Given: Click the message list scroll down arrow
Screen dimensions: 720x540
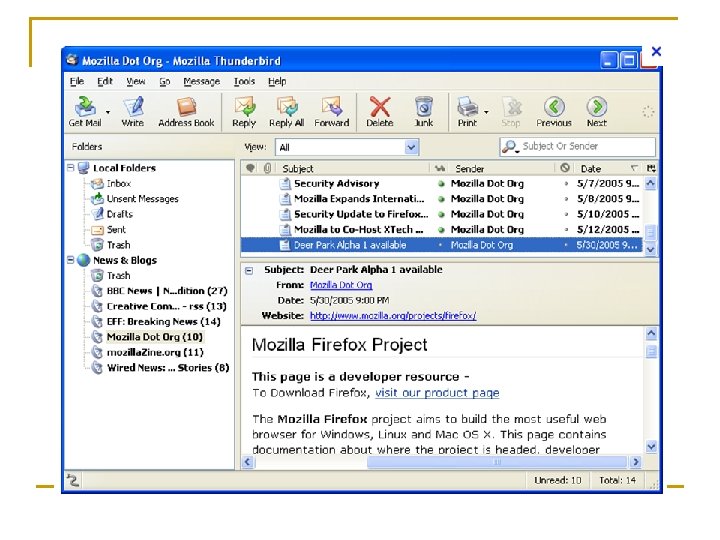Looking at the screenshot, I should [651, 250].
